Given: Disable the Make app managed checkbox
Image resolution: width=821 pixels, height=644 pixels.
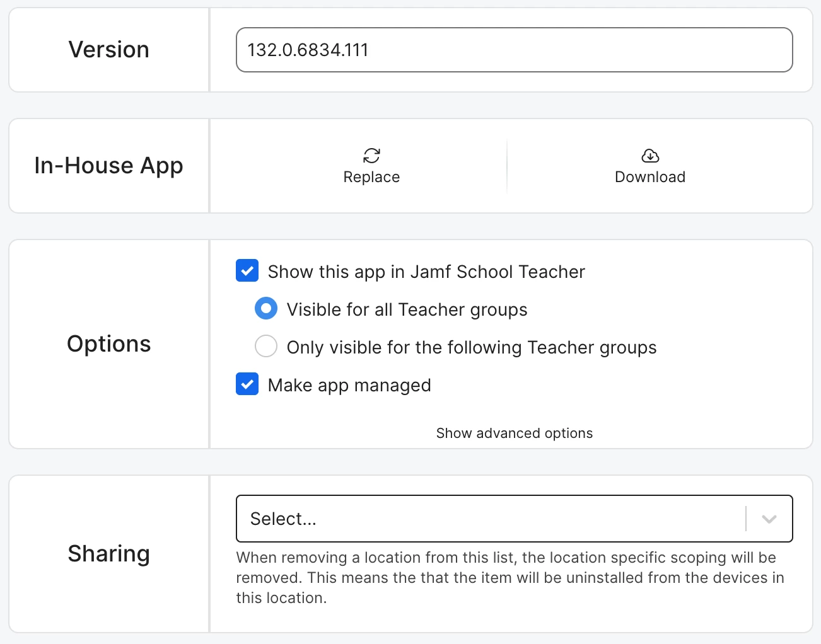Looking at the screenshot, I should click(247, 384).
